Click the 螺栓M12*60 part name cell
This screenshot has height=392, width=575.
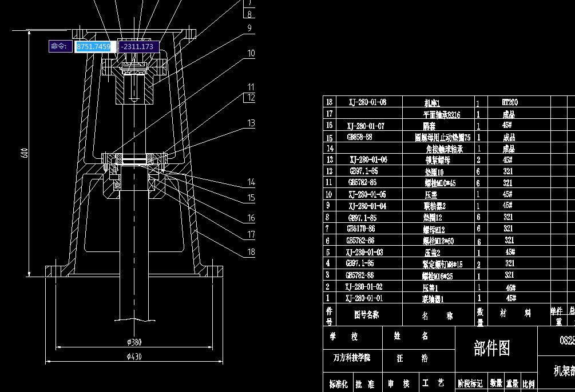point(438,241)
